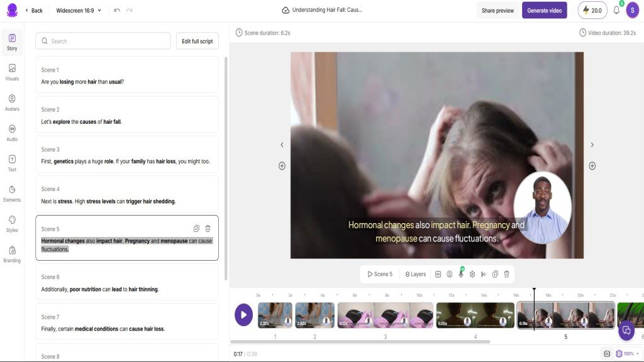Add scene after using right plus icon

592,166
